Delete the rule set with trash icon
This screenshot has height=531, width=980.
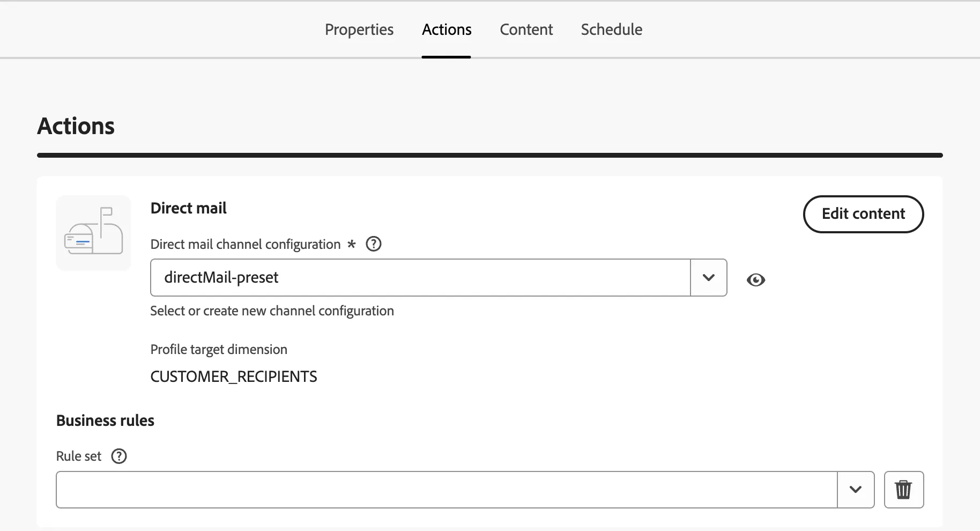click(903, 489)
